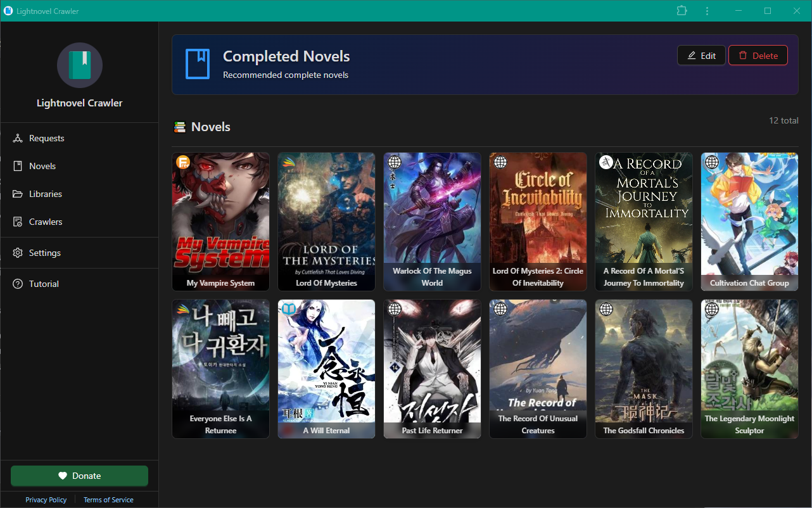This screenshot has height=508, width=812.
Task: Click the books stack icon beside Novels heading
Action: 180,127
